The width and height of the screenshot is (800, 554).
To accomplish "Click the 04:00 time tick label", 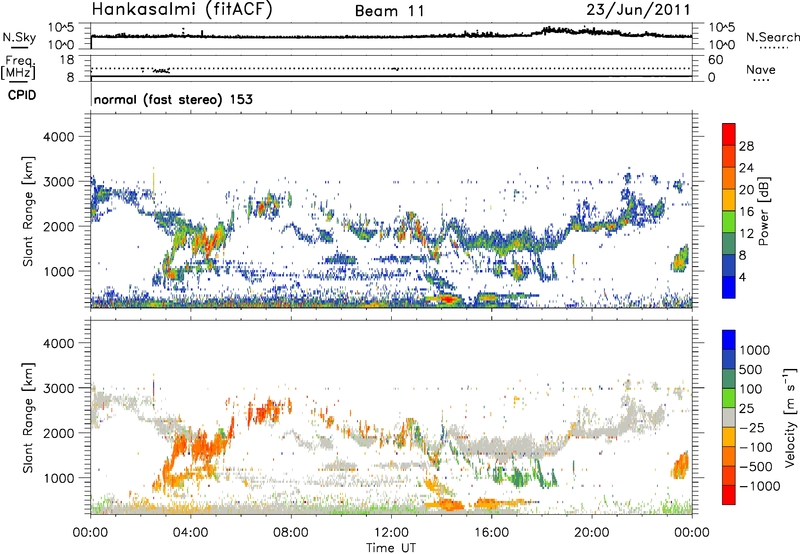I will point(190,533).
